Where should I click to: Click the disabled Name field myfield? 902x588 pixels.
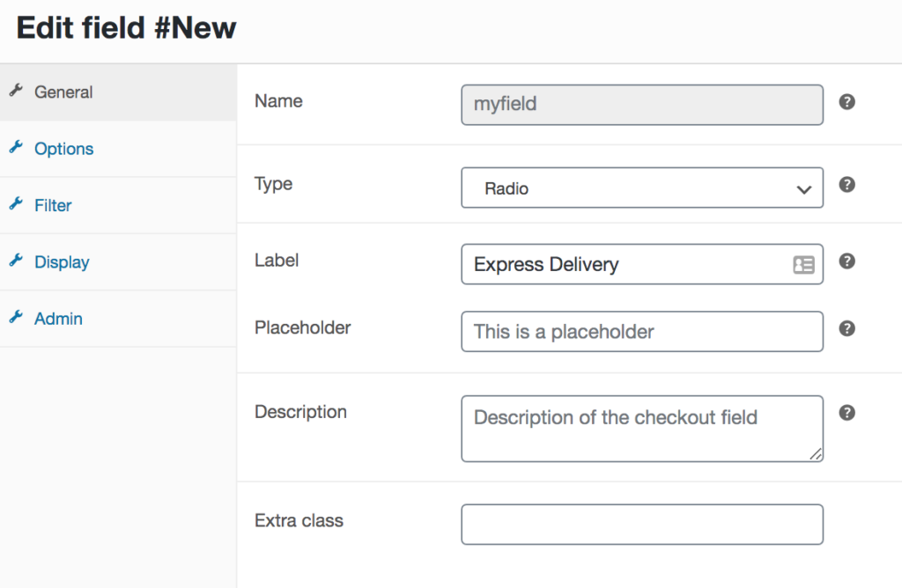click(x=642, y=105)
